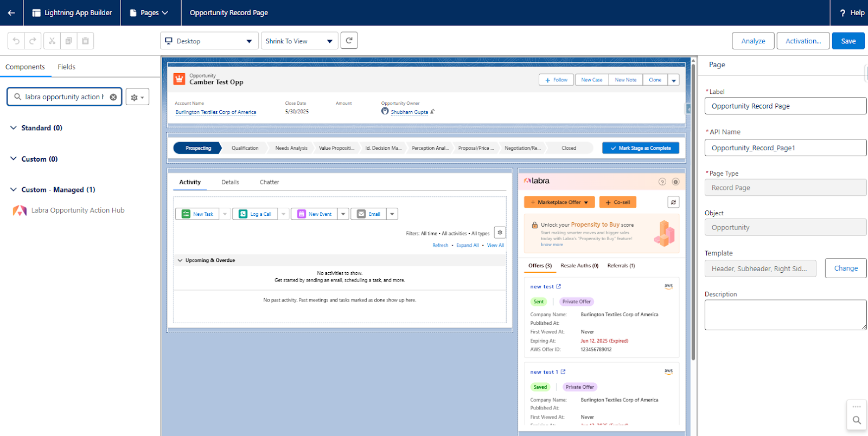Select the Offers (3) tab
This screenshot has width=868, height=436.
pyautogui.click(x=540, y=266)
